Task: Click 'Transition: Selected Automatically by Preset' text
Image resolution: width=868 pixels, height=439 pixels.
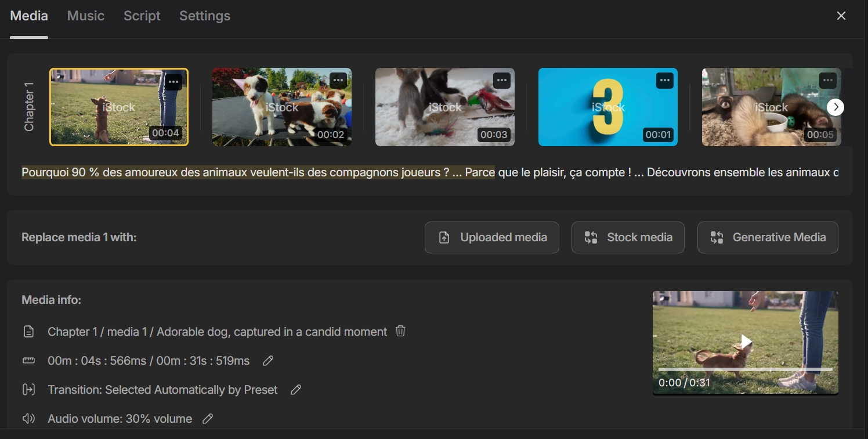Action: 162,390
